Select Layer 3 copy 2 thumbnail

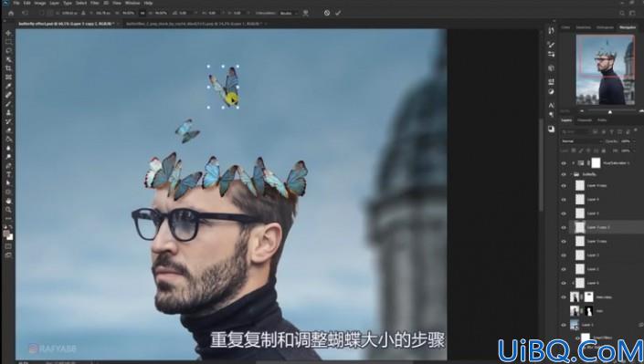[x=579, y=227]
